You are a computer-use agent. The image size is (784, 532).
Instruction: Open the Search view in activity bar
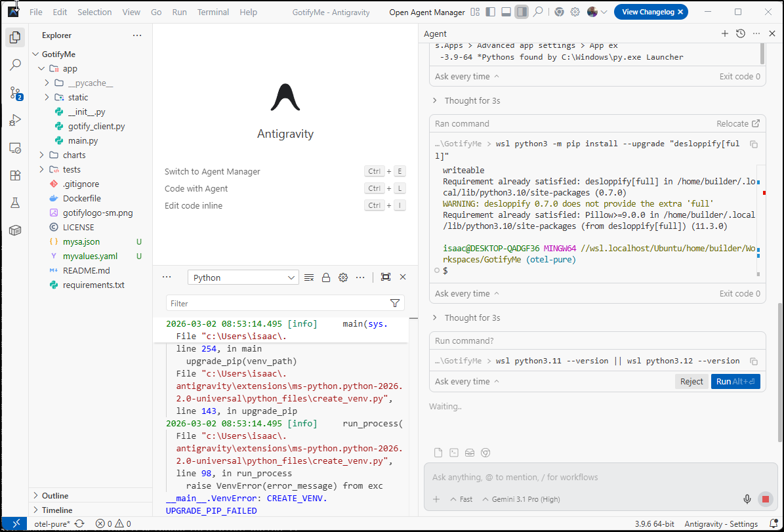(x=15, y=65)
